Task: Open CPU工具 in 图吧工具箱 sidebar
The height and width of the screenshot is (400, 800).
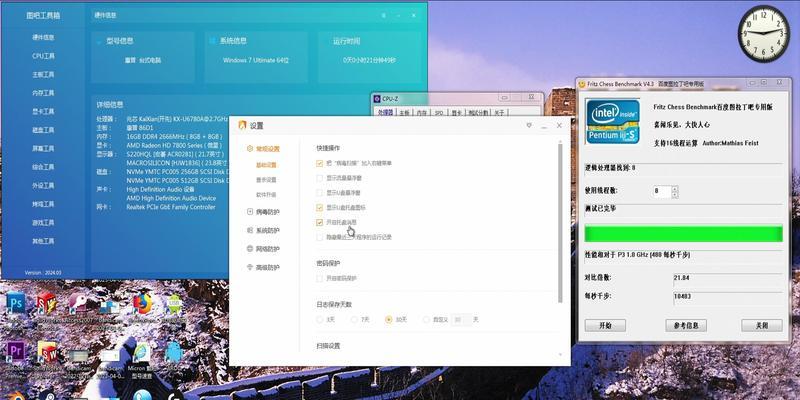Action: tap(43, 56)
